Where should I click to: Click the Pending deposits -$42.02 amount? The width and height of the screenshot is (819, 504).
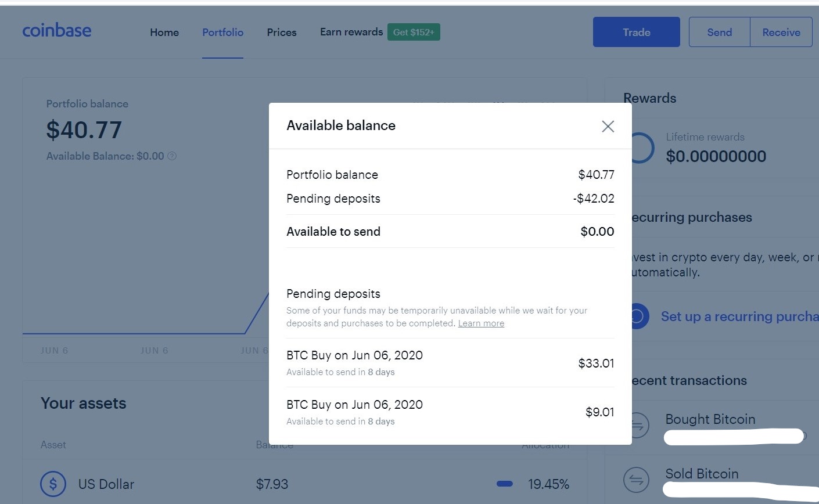click(593, 199)
